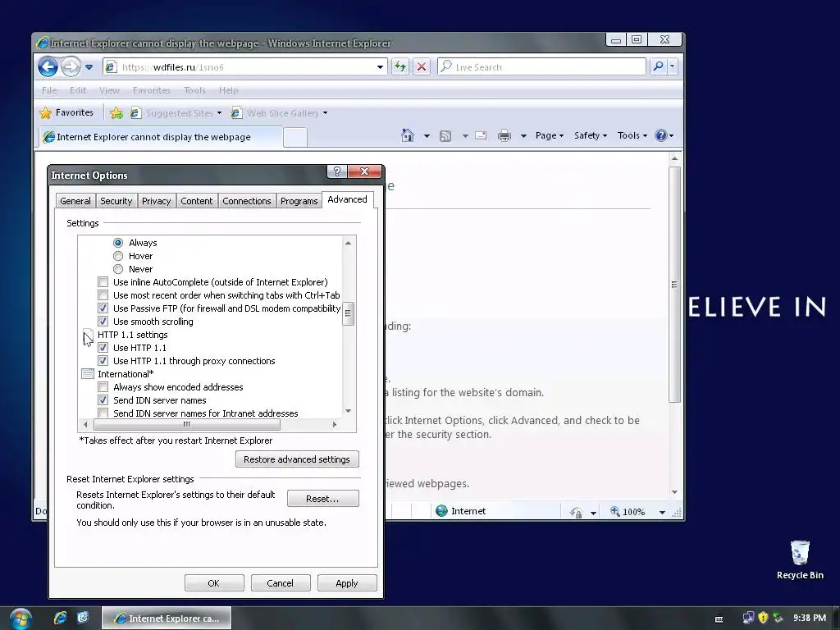Click Apply in Internet Options
The width and height of the screenshot is (840, 630).
pyautogui.click(x=347, y=583)
